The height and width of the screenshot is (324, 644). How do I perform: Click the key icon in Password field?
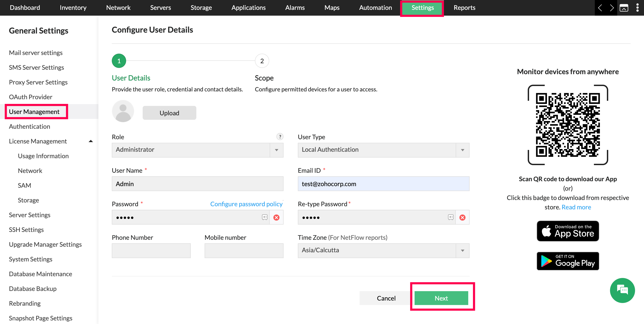click(x=265, y=217)
